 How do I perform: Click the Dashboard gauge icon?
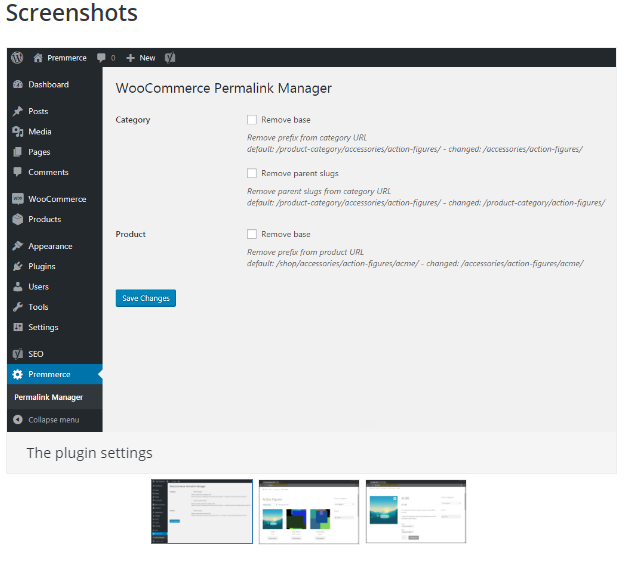(18, 84)
